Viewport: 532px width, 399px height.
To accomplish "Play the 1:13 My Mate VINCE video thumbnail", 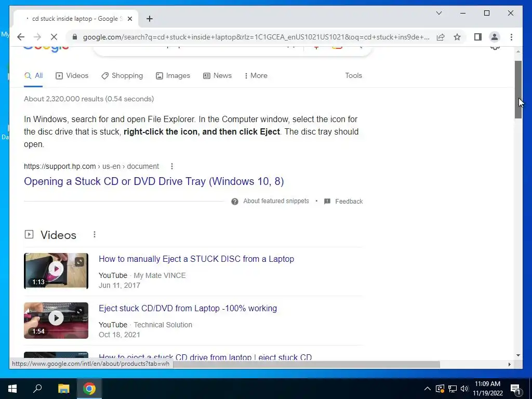I will 56,271.
